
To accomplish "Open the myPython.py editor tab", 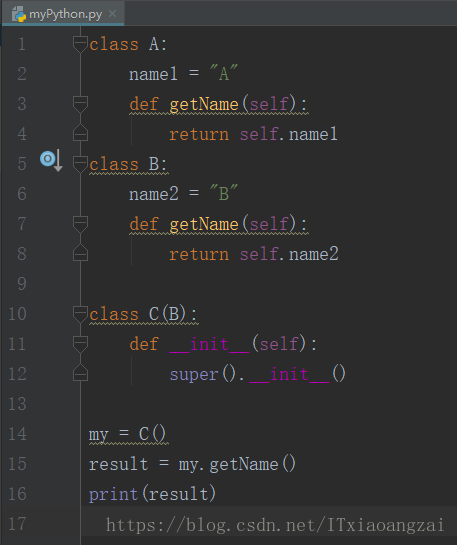I will pos(63,14).
